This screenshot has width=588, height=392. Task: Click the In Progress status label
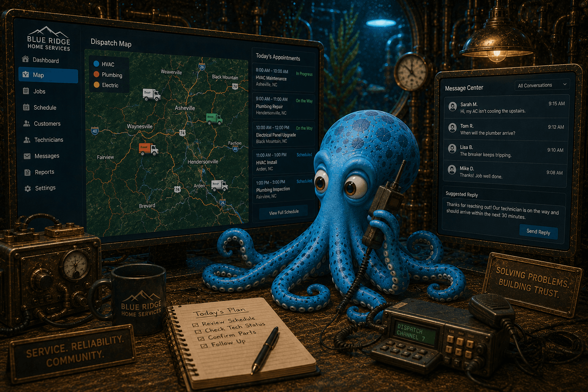click(304, 74)
